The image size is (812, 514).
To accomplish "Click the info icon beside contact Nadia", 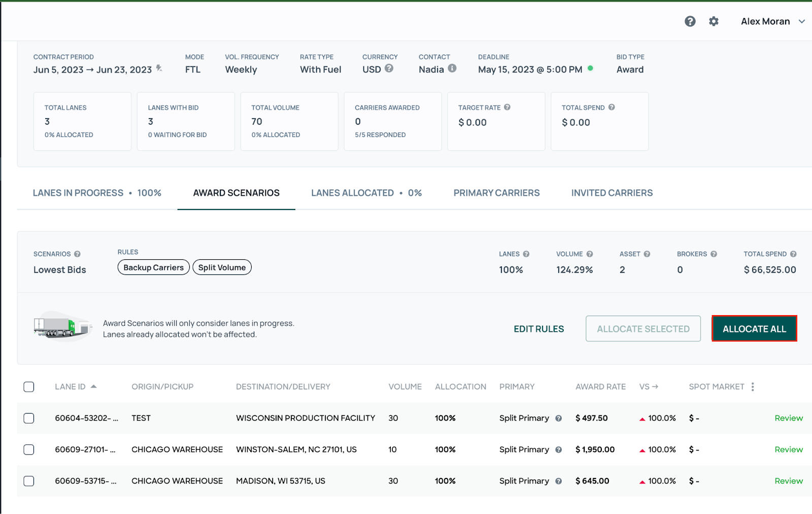I will pos(452,68).
